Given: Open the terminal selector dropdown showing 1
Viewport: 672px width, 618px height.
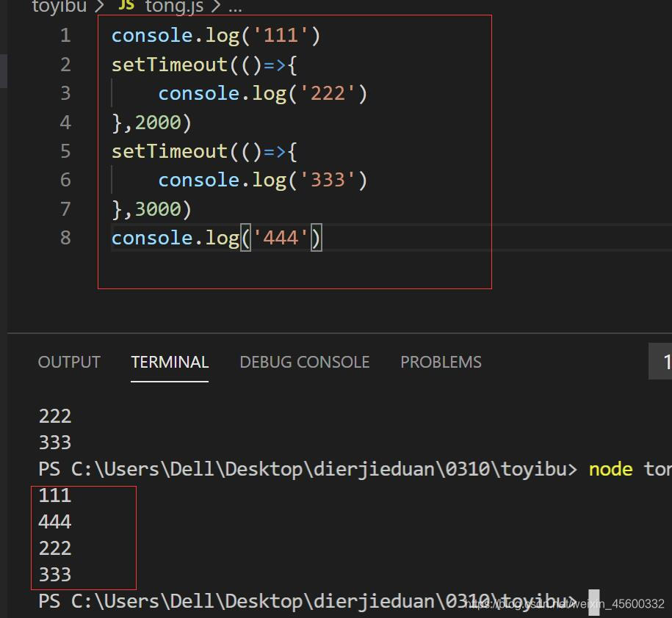Looking at the screenshot, I should point(660,361).
